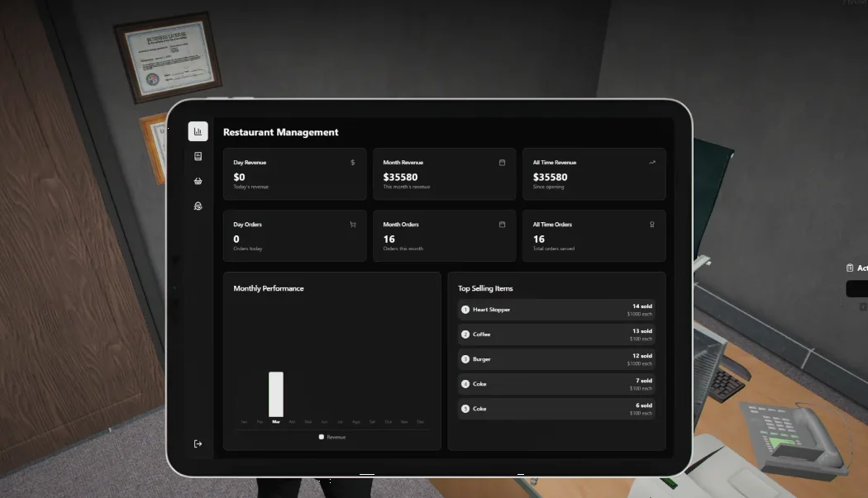Click the Monthly Performance heading

coord(269,288)
